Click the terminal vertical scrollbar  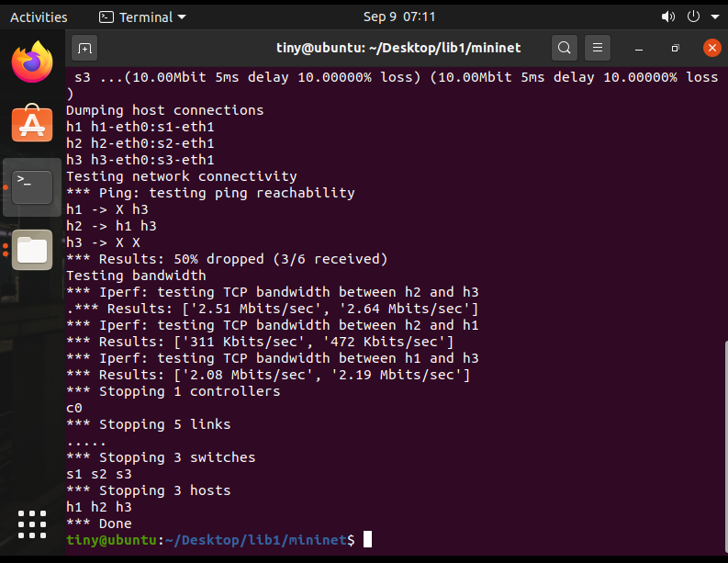click(x=725, y=447)
